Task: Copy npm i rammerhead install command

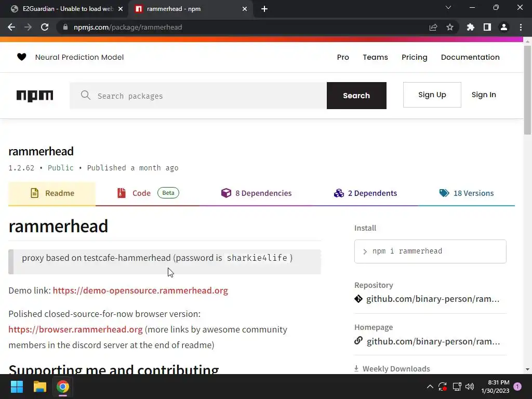Action: point(430,251)
